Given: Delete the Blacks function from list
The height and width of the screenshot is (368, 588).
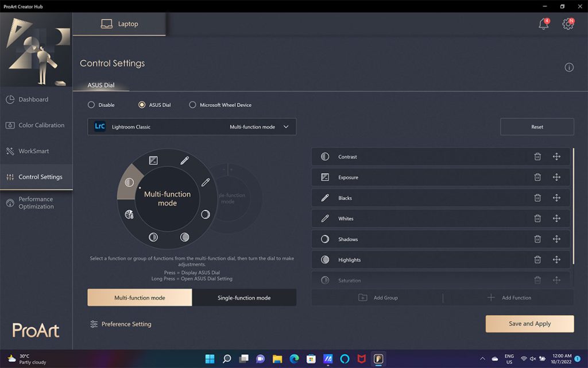Looking at the screenshot, I should click(x=537, y=198).
